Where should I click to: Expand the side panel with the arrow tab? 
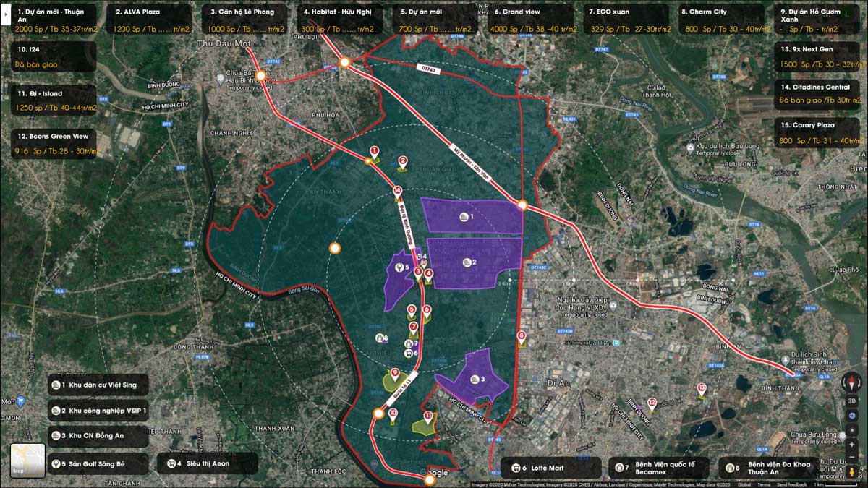pyautogui.click(x=5, y=12)
